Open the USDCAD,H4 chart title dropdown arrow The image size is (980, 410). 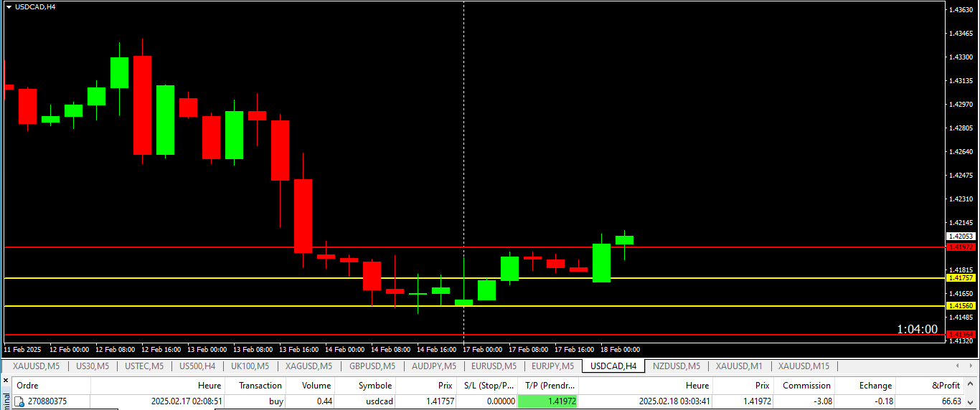[x=8, y=6]
